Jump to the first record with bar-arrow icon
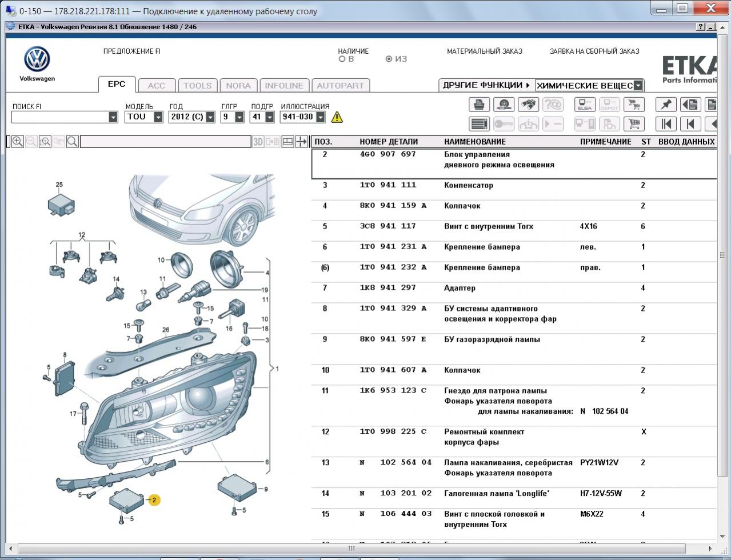This screenshot has height=560, width=731. (x=666, y=124)
